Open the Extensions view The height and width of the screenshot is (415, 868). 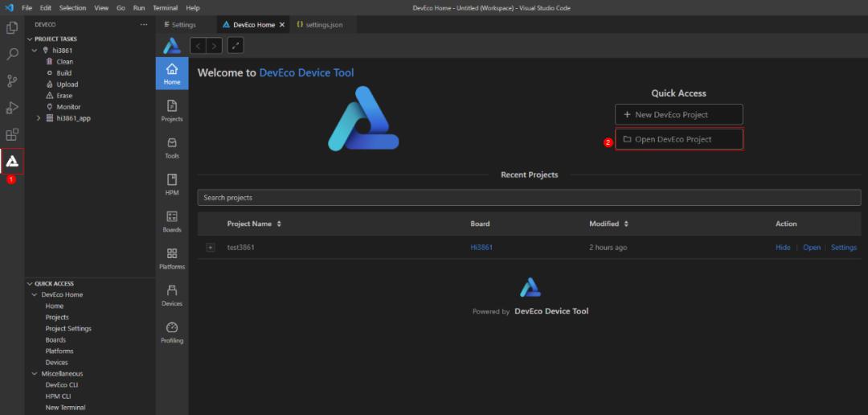11,134
